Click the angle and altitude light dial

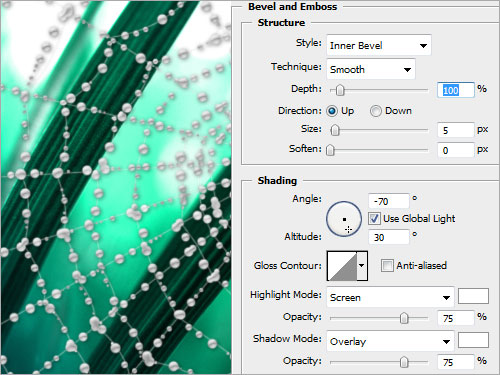(344, 219)
